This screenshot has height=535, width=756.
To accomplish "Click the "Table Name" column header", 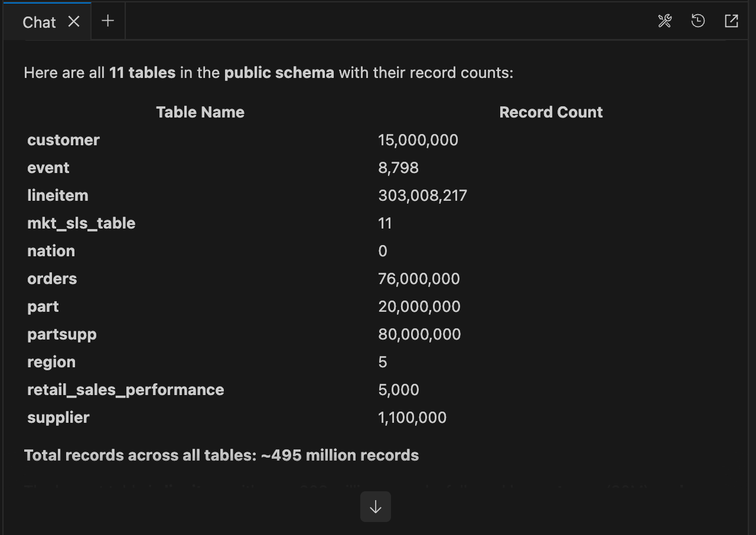I will 200,112.
